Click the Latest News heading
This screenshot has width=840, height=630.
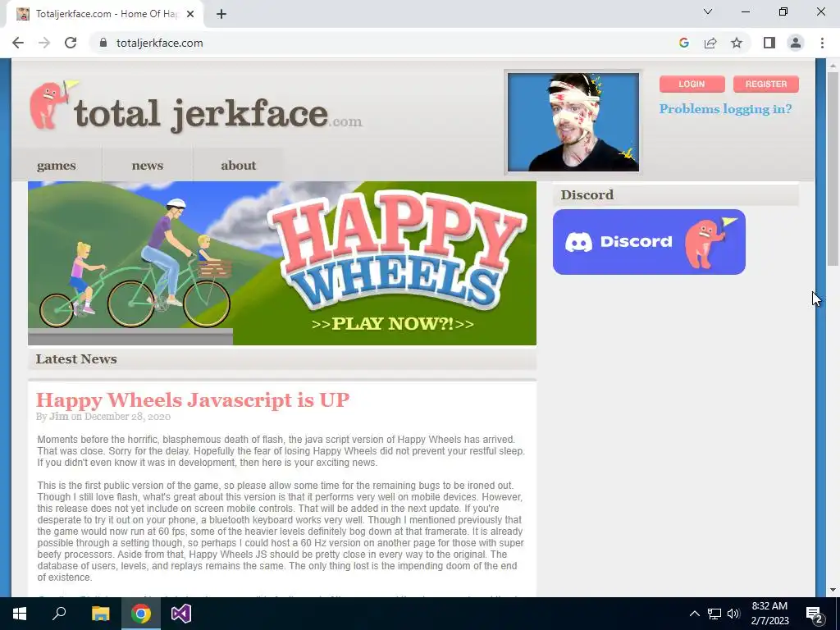pos(76,359)
